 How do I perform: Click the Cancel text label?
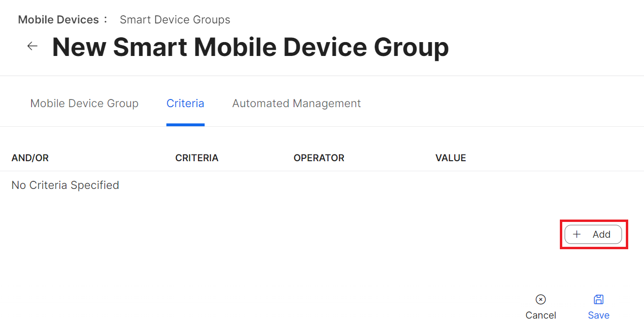point(541,315)
